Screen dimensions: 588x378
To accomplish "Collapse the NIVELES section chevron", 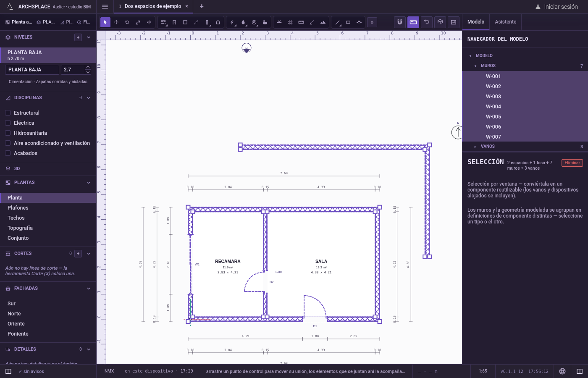I will 89,37.
